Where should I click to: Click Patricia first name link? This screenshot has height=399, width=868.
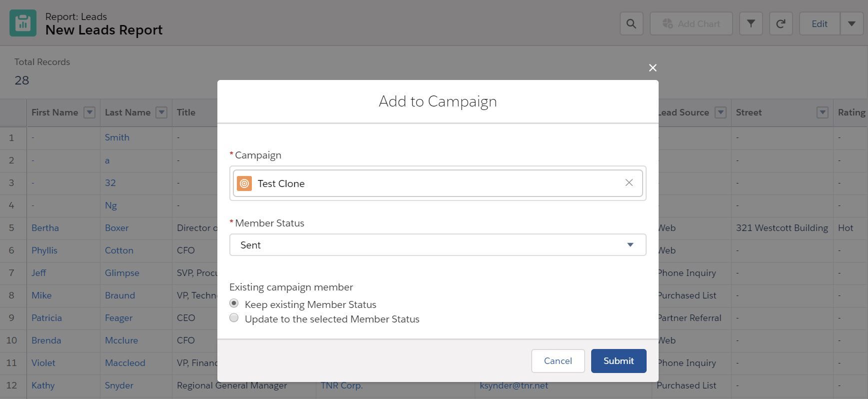(46, 318)
